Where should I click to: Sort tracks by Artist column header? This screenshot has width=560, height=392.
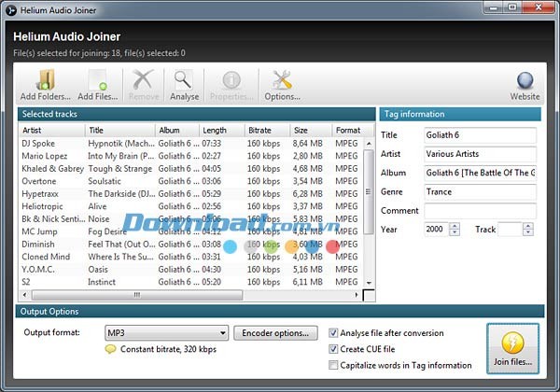(52, 131)
